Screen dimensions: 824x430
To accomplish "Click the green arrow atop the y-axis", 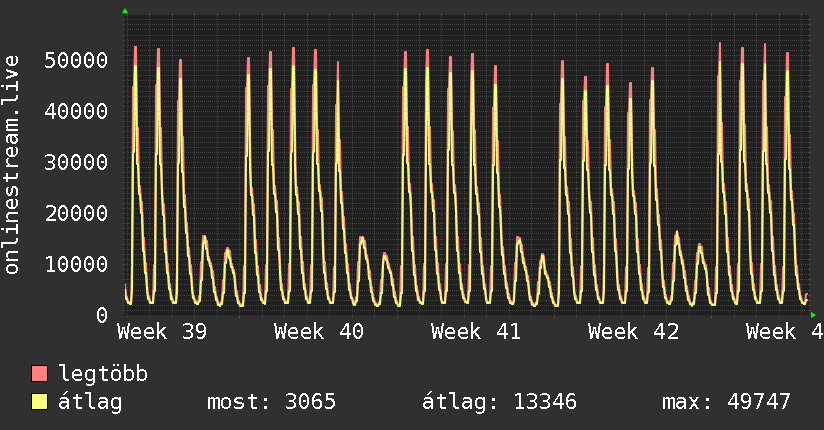I will pyautogui.click(x=125, y=11).
